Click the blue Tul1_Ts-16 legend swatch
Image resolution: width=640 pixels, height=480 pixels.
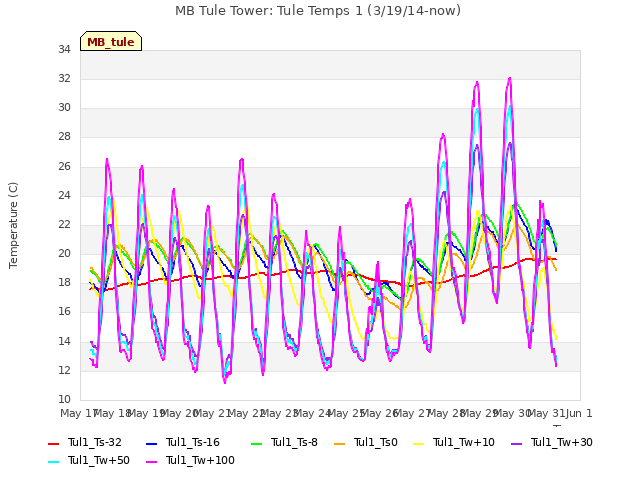[151, 444]
